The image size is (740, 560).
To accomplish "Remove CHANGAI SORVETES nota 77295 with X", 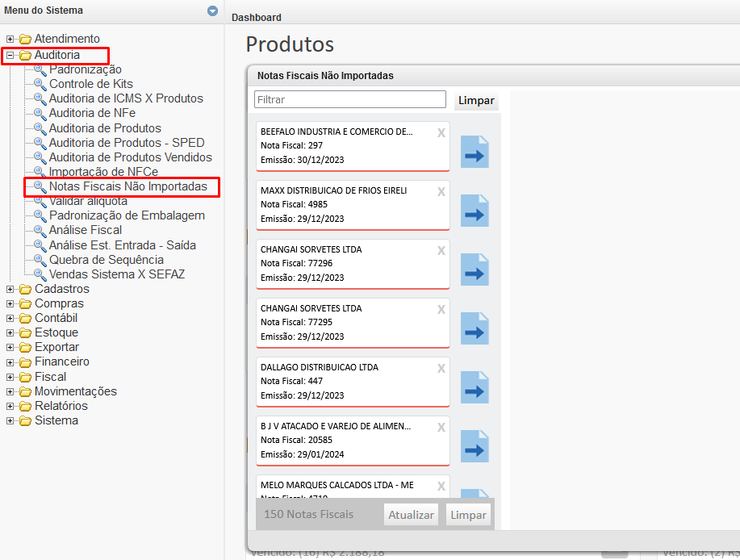I will tap(441, 310).
